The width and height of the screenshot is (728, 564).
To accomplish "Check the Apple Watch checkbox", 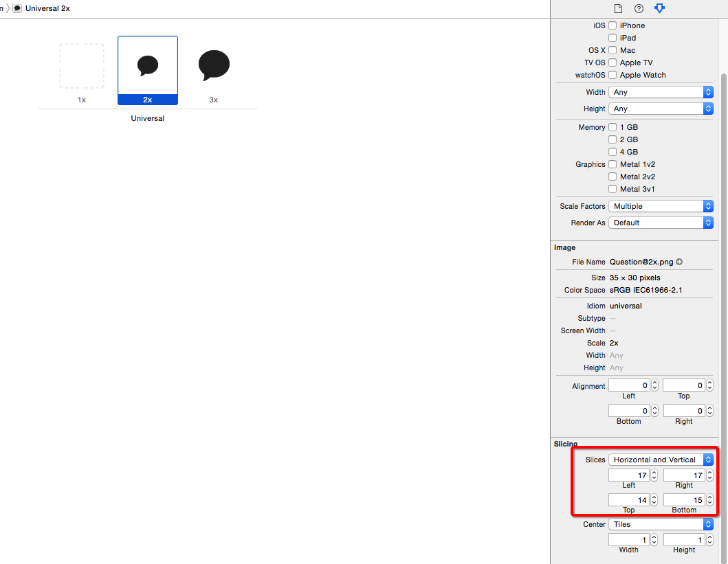I will tap(613, 75).
